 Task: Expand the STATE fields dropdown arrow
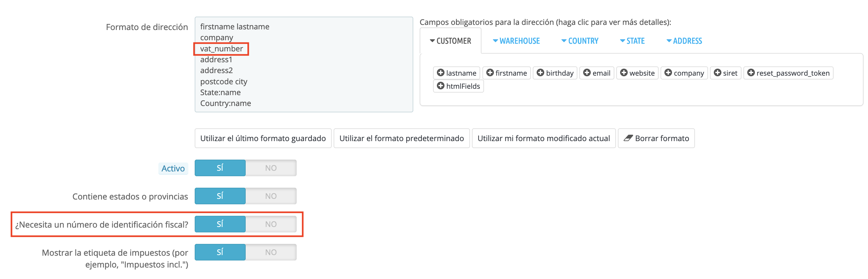pyautogui.click(x=622, y=41)
